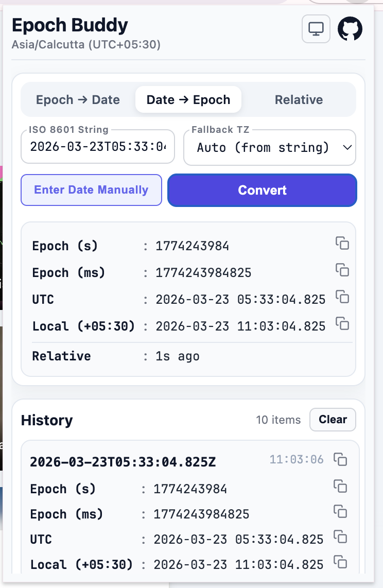This screenshot has width=383, height=588.
Task: Copy the Local (+05:30) result
Action: [x=342, y=323]
